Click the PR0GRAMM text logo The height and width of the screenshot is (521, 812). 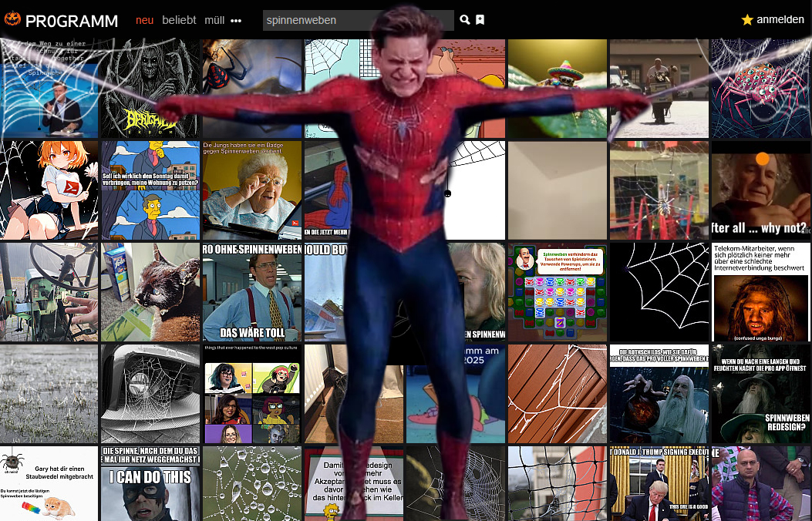click(x=71, y=21)
